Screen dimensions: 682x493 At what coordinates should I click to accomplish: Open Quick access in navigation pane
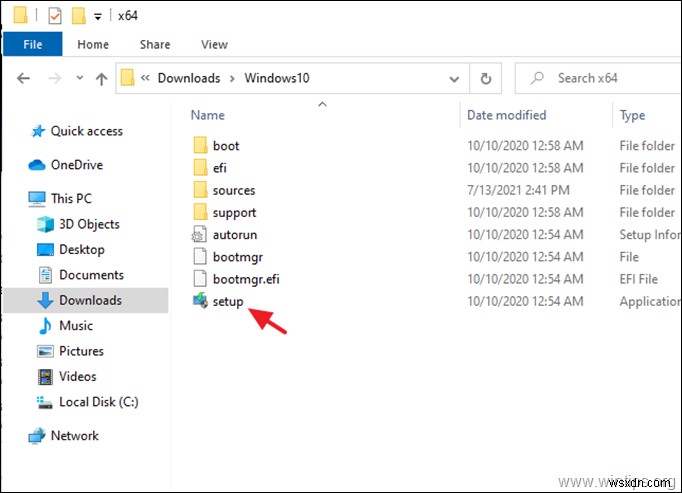87,131
